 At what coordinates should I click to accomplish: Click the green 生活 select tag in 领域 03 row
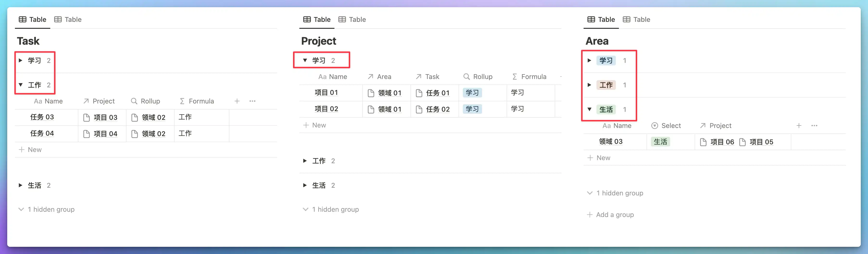tap(660, 142)
